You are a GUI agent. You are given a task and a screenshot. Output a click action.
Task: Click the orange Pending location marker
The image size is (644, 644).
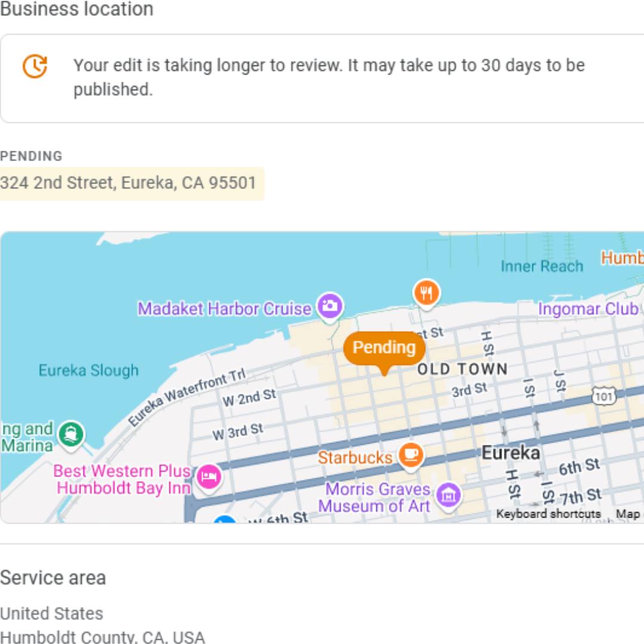(x=384, y=348)
